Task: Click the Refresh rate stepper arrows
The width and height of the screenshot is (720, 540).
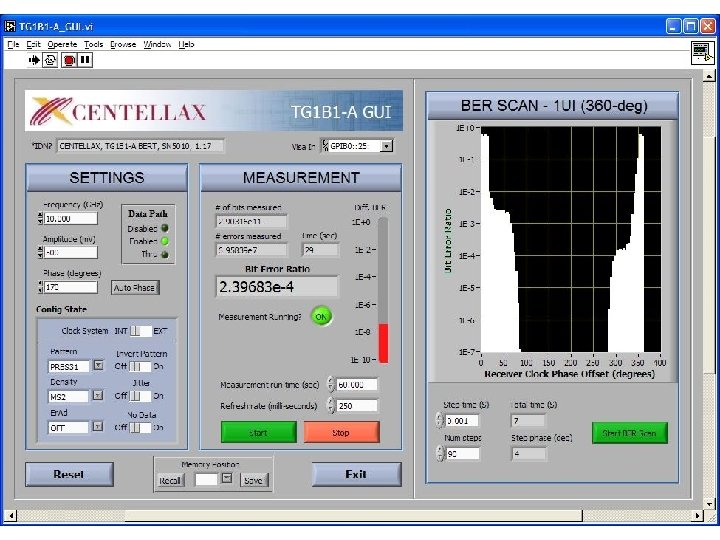Action: tap(331, 405)
